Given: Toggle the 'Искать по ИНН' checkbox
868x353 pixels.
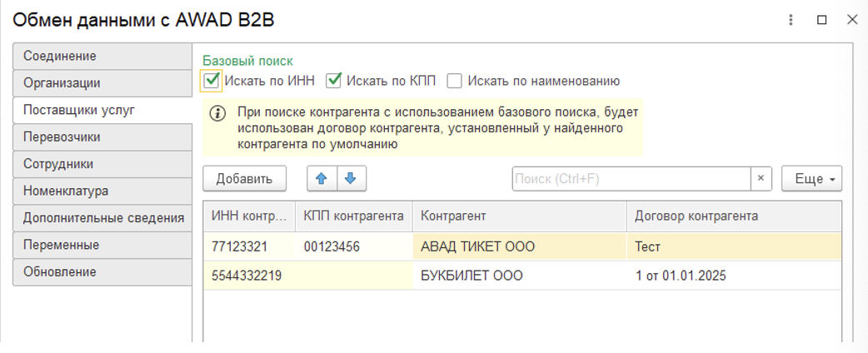Looking at the screenshot, I should [x=212, y=81].
